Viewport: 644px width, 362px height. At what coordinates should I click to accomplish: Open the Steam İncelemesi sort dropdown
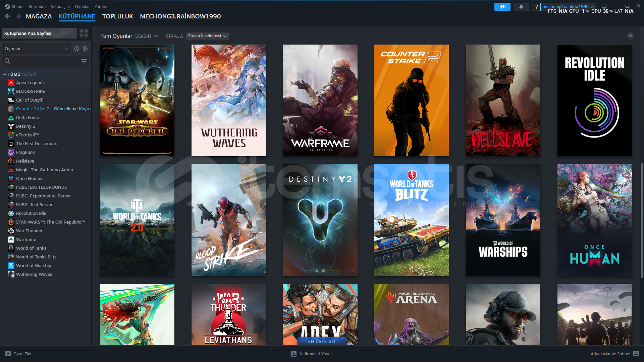207,36
